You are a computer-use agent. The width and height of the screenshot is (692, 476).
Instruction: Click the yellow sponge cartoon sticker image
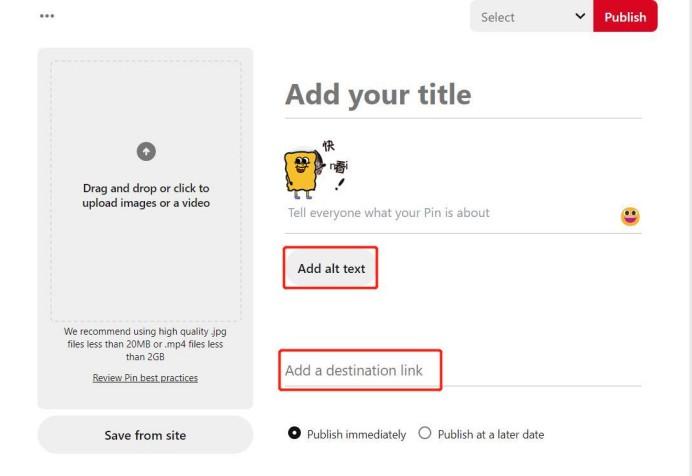coord(316,169)
